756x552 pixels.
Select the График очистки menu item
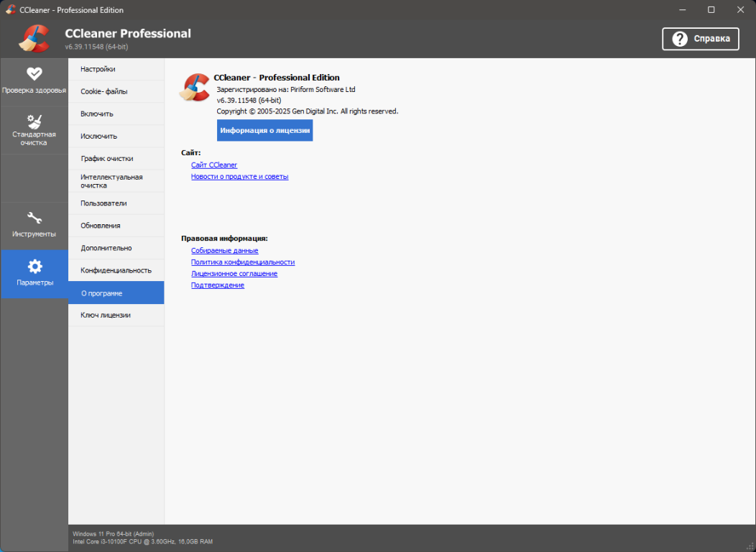click(106, 158)
